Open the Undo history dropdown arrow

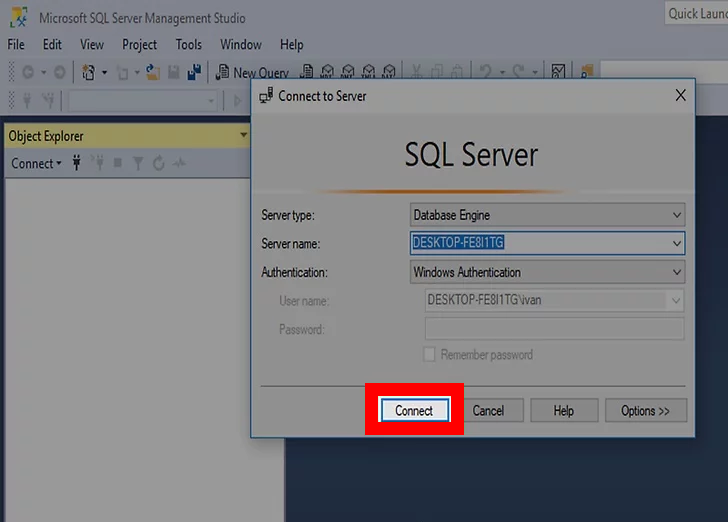tap(502, 72)
